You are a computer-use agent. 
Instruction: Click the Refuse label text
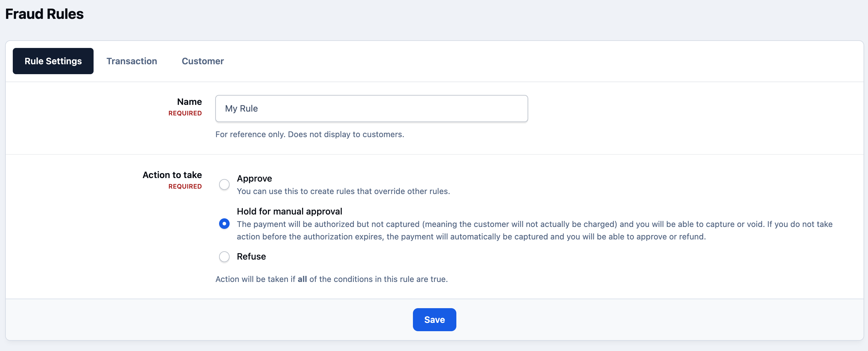[251, 257]
